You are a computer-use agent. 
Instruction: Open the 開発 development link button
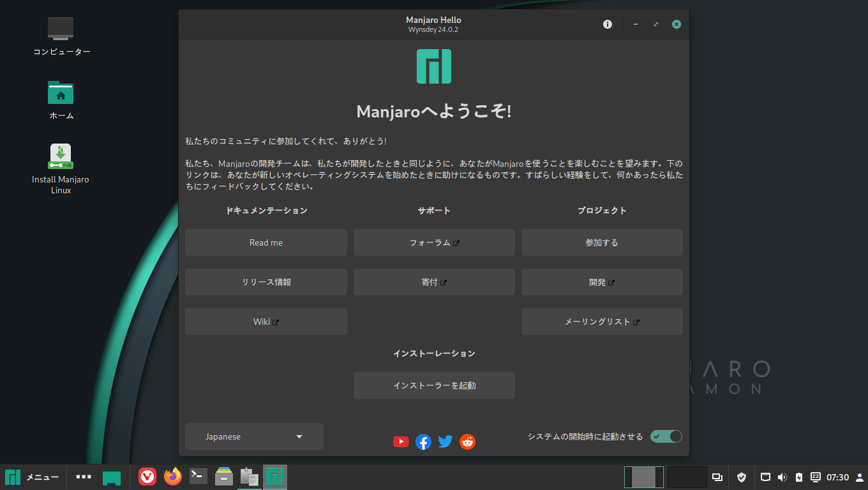coord(602,282)
